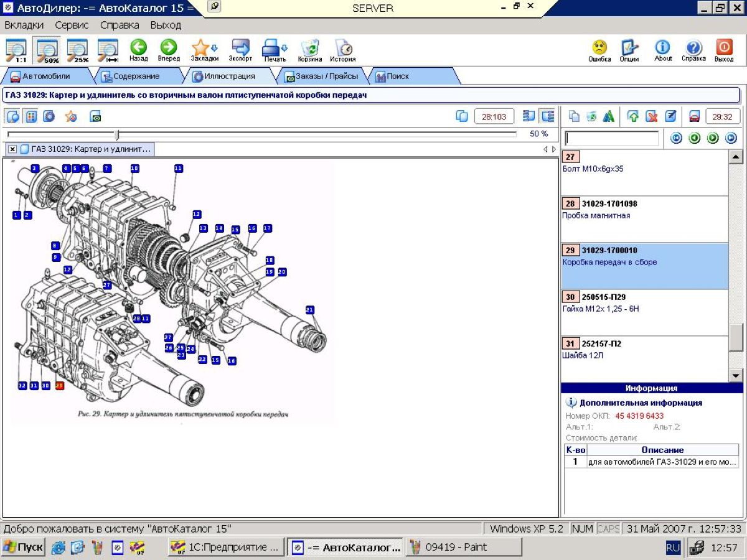Click the Экспорт export icon
This screenshot has width=747, height=560.
(x=240, y=50)
